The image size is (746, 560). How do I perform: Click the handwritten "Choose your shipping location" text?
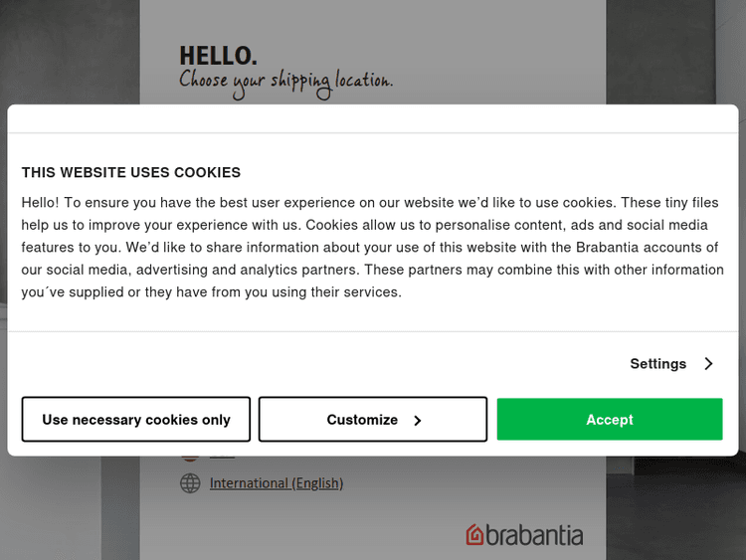(x=285, y=82)
